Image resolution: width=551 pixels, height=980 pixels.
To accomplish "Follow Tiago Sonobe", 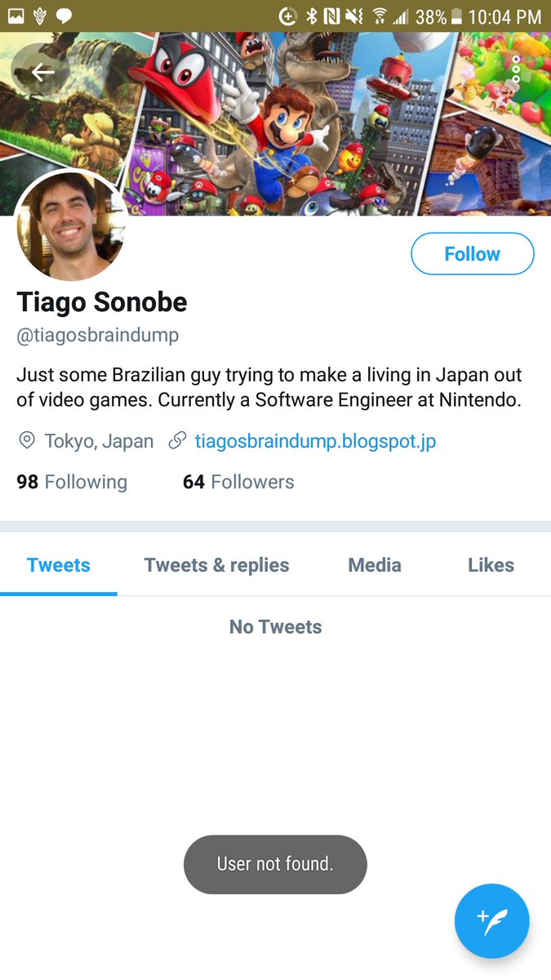I will [472, 254].
